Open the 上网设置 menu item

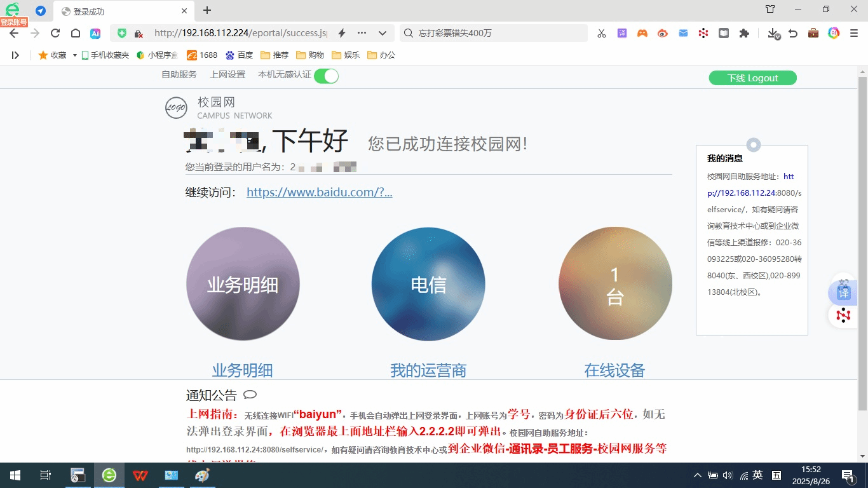227,74
